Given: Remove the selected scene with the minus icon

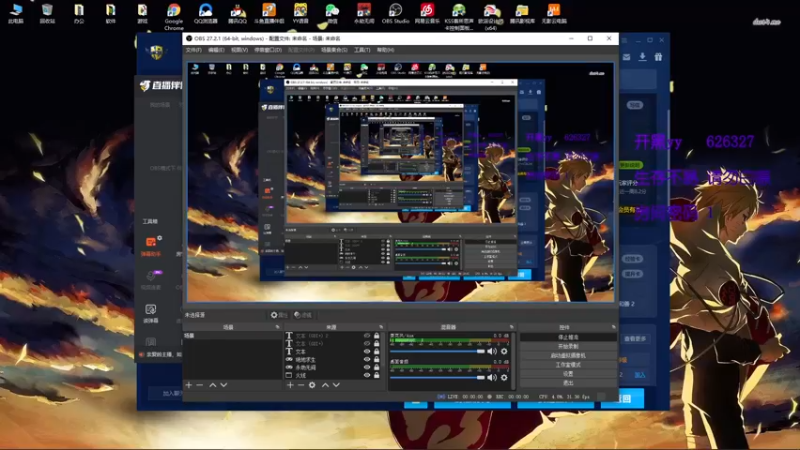Looking at the screenshot, I should 199,385.
